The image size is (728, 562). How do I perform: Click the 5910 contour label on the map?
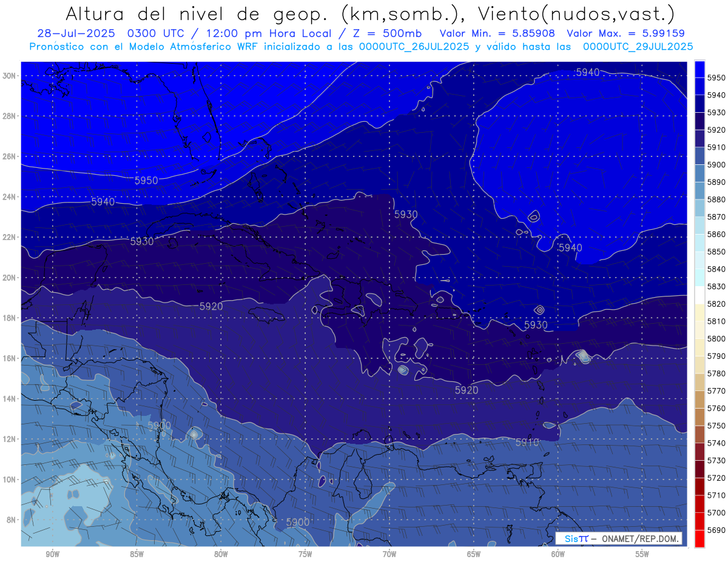527,443
